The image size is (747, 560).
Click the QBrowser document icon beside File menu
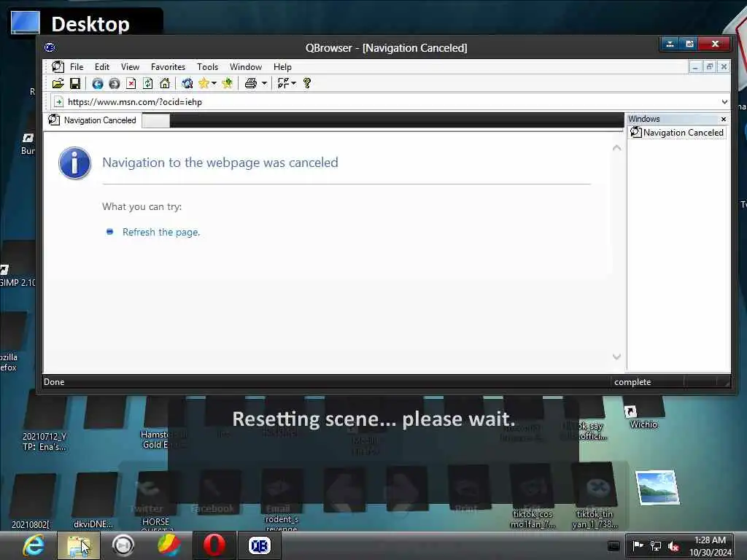tap(58, 66)
